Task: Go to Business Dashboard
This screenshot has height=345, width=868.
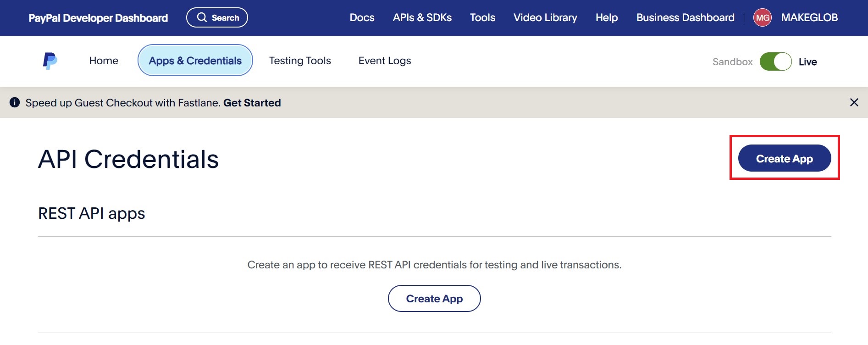Action: point(685,17)
